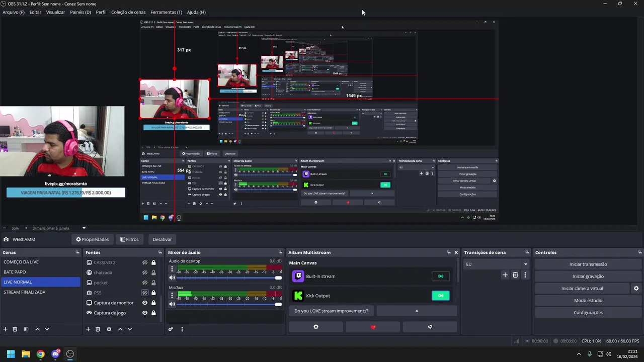Move the scene up using the Cenas up arrow

coord(37,329)
